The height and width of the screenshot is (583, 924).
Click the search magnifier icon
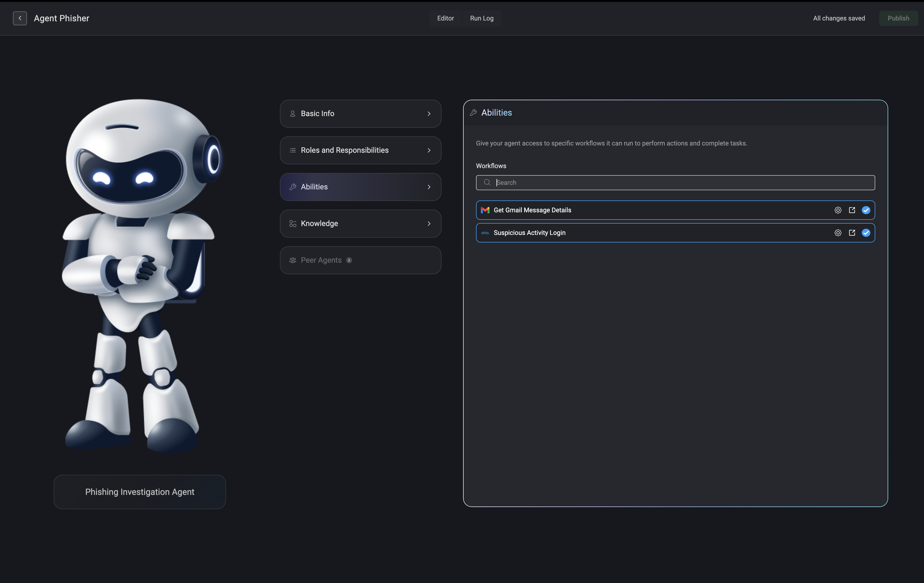point(487,182)
